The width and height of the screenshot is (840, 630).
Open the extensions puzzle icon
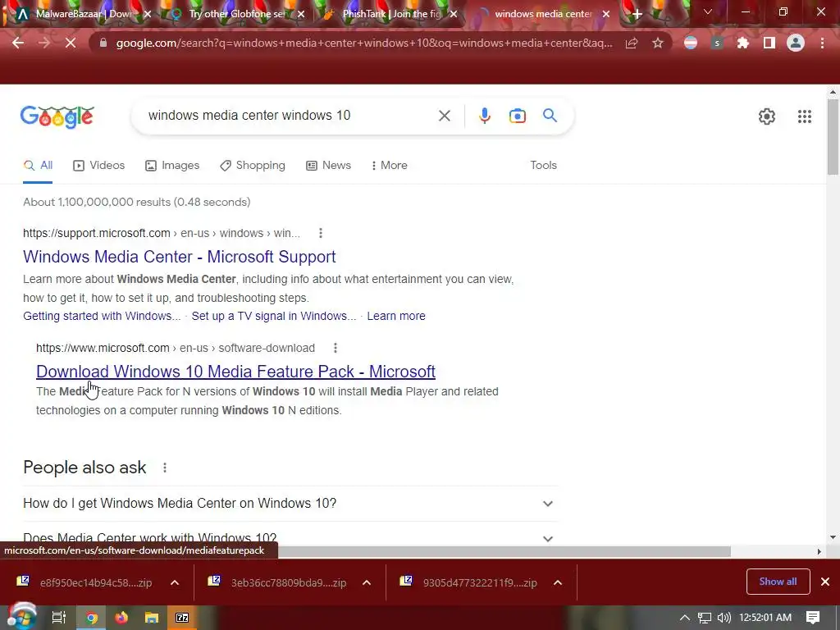743,43
